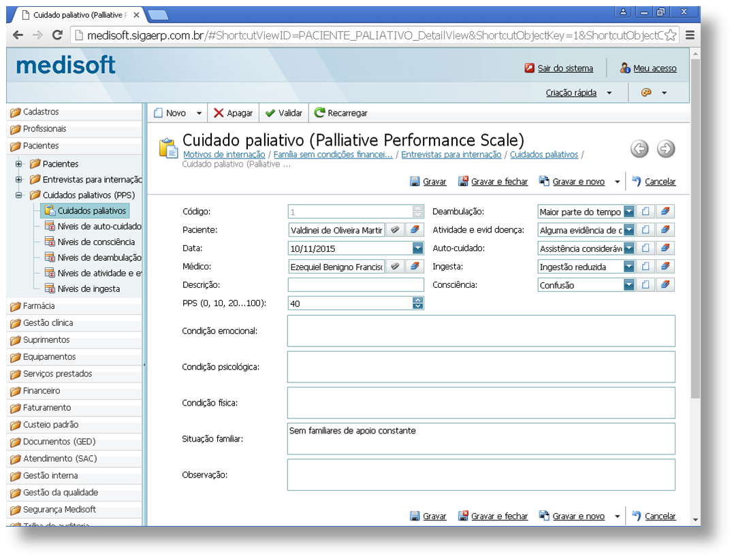Clear Atividade e evid doença with eraser
734x560 pixels.
pos(665,230)
